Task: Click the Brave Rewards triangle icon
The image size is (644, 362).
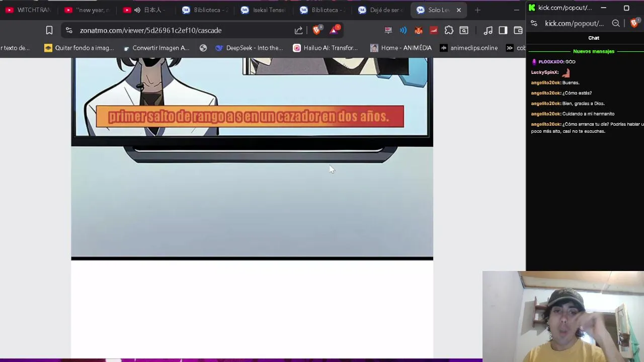Action: [334, 30]
